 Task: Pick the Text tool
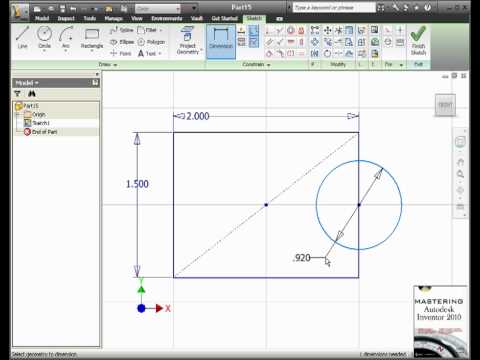tap(147, 53)
